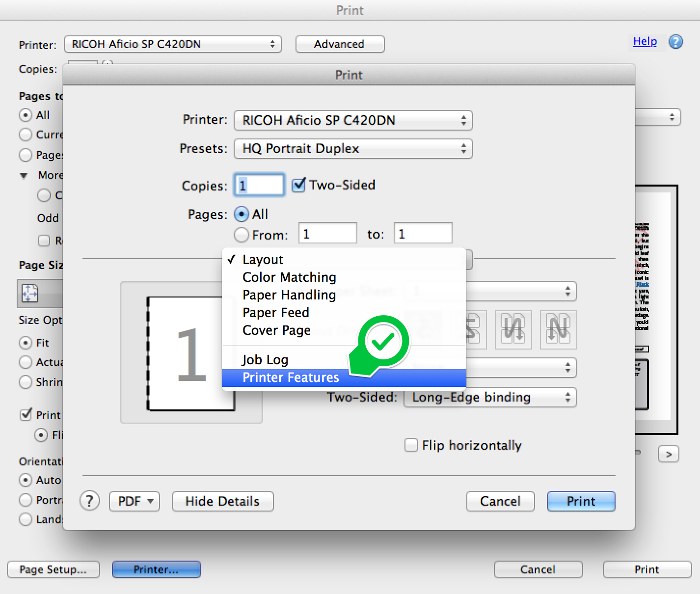Open the dropdown right of the front dialog
The height and width of the screenshot is (594, 700).
[x=658, y=117]
